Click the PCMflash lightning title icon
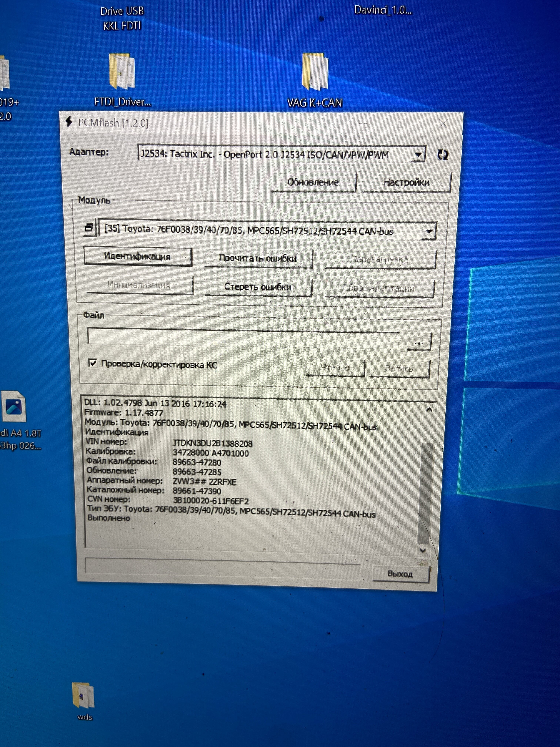 [x=69, y=122]
